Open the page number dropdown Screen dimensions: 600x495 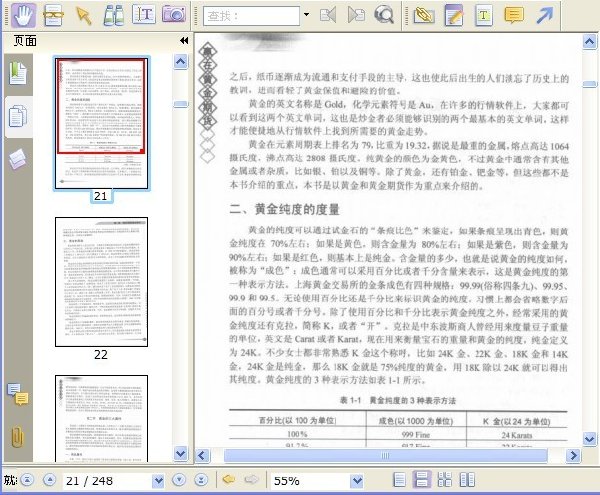[158, 480]
